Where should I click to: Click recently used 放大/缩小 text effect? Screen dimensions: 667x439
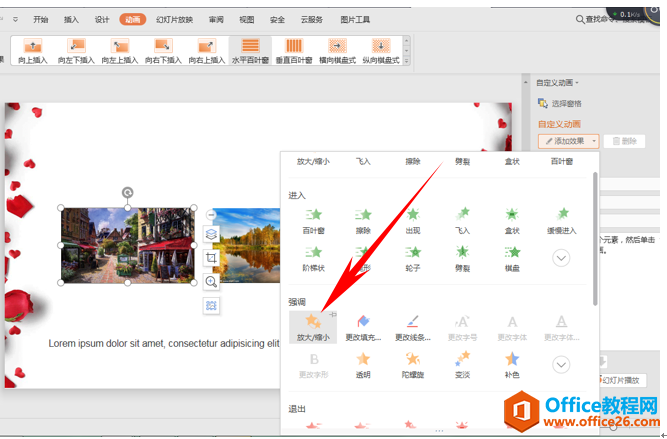314,161
